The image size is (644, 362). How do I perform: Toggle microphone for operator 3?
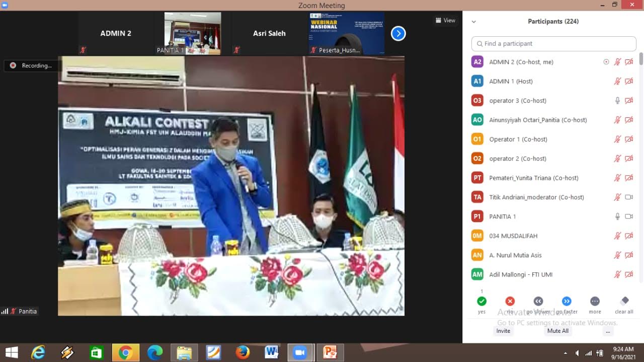pyautogui.click(x=617, y=101)
